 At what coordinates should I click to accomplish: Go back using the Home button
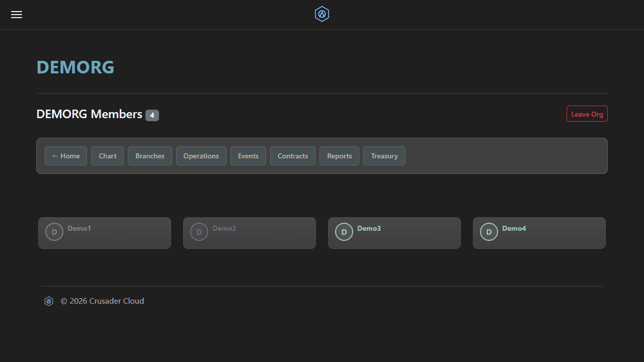66,156
